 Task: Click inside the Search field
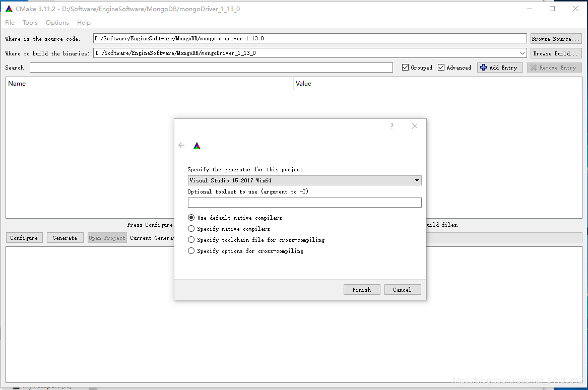coord(211,68)
